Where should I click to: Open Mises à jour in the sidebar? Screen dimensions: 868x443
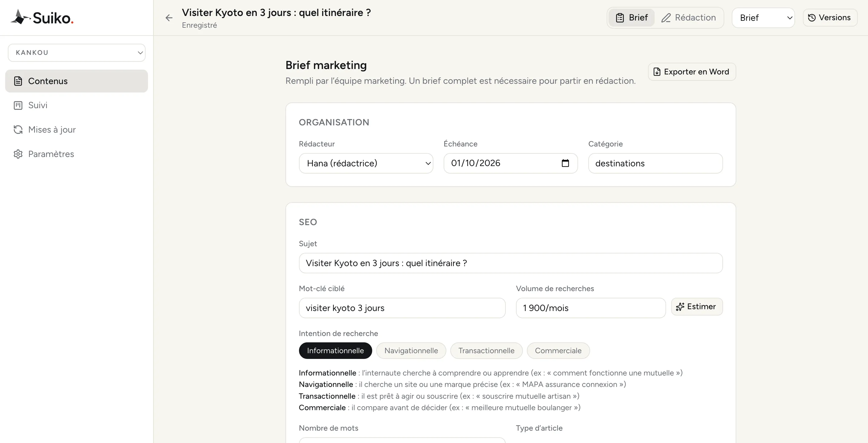point(77,130)
